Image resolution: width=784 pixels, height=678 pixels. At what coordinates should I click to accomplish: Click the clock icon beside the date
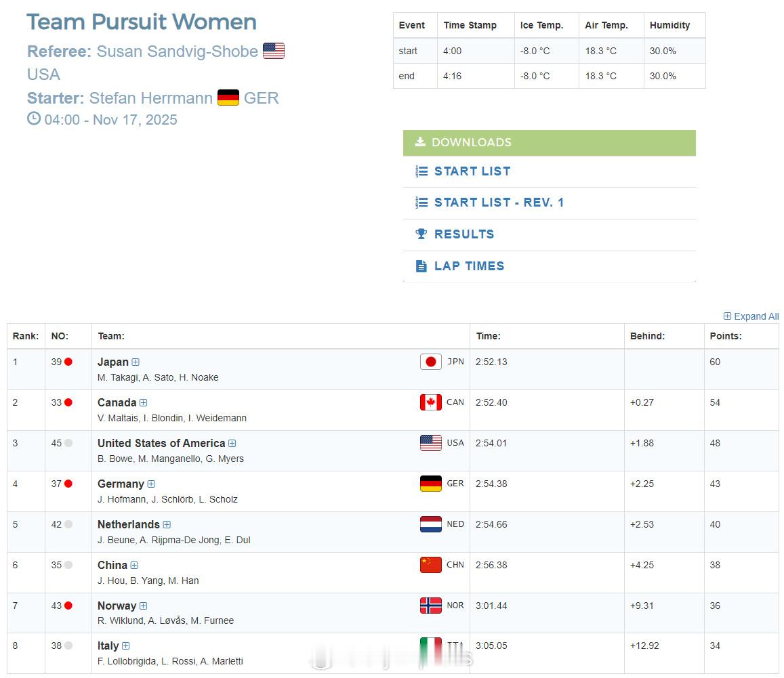(x=33, y=119)
